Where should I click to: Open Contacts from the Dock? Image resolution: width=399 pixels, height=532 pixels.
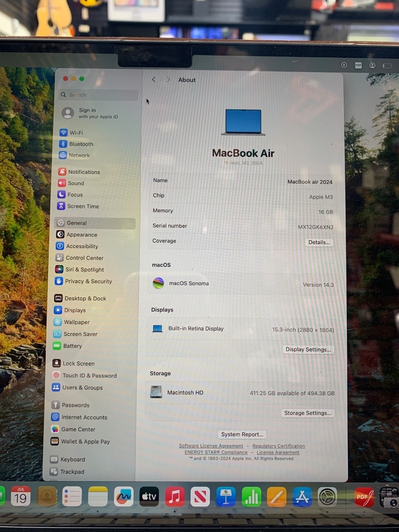pos(46,496)
